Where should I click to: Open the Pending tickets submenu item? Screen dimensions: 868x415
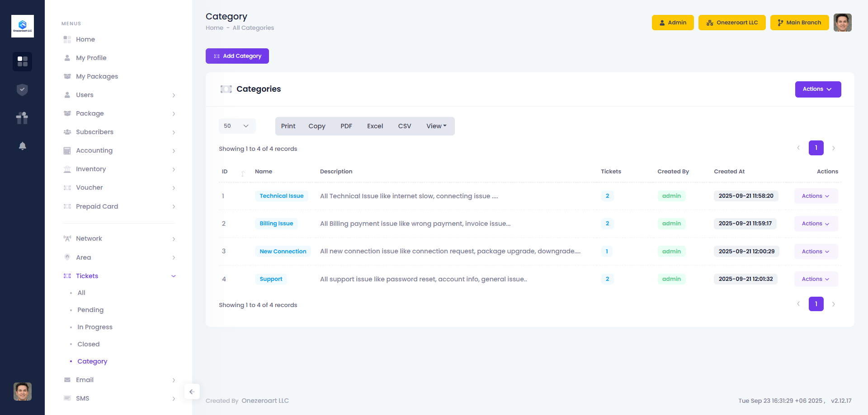pos(90,310)
